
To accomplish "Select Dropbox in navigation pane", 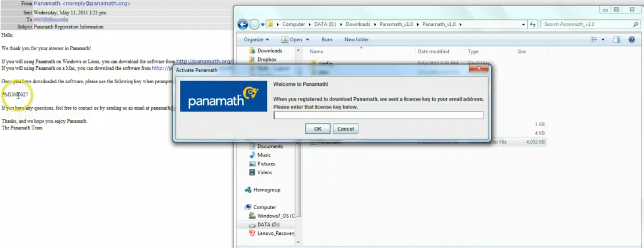I will pyautogui.click(x=266, y=60).
